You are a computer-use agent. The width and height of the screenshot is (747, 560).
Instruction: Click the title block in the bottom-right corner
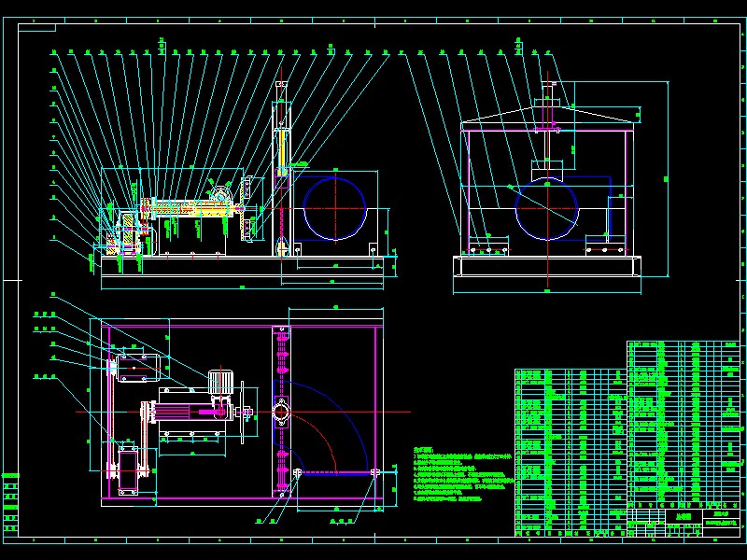point(684,523)
